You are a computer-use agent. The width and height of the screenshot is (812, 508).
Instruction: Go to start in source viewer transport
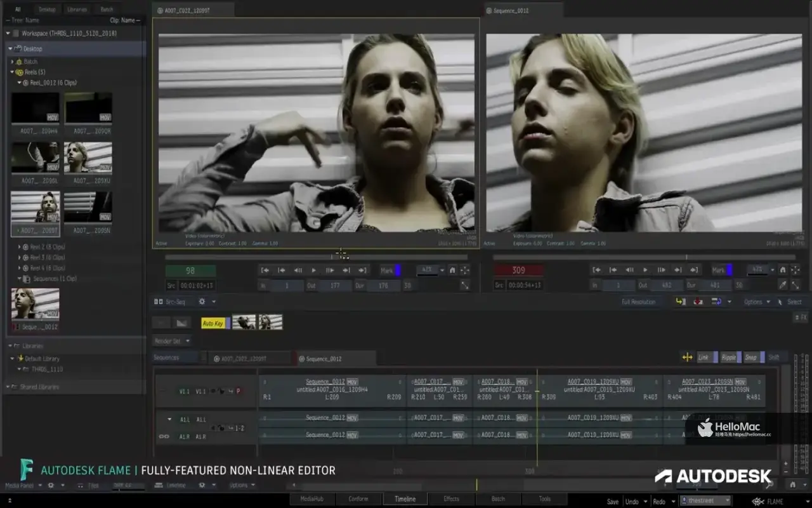[266, 270]
